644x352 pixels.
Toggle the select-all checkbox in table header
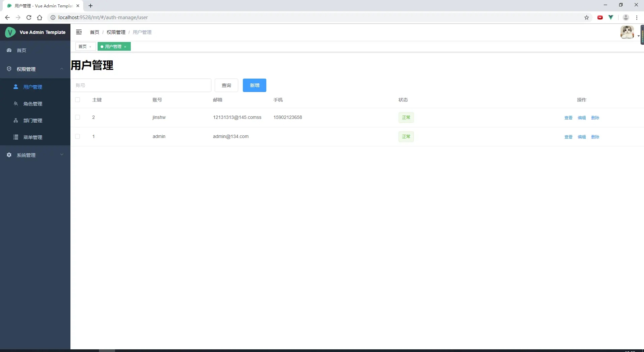coord(77,100)
